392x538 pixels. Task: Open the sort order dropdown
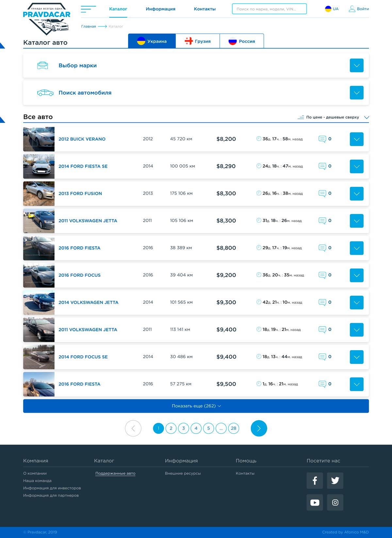(333, 117)
